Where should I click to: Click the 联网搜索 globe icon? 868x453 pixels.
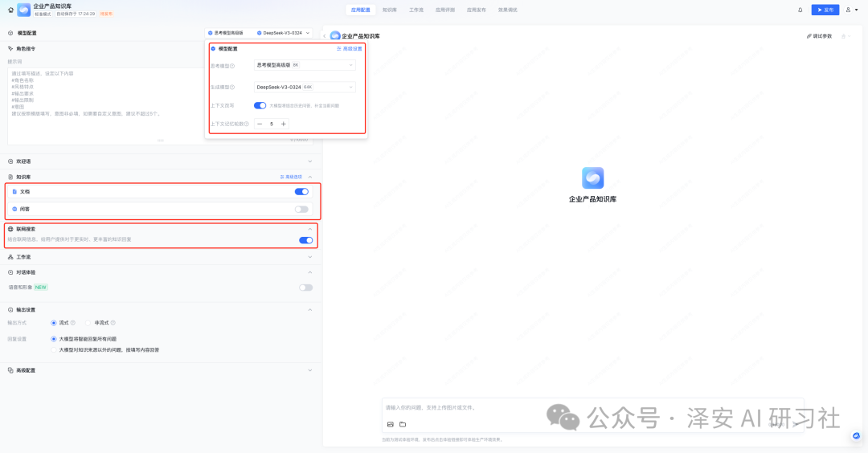point(10,229)
